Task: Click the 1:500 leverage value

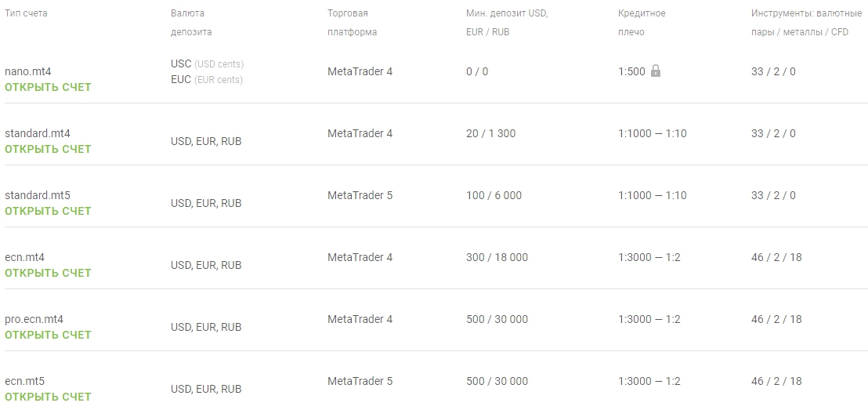Action: (x=631, y=71)
